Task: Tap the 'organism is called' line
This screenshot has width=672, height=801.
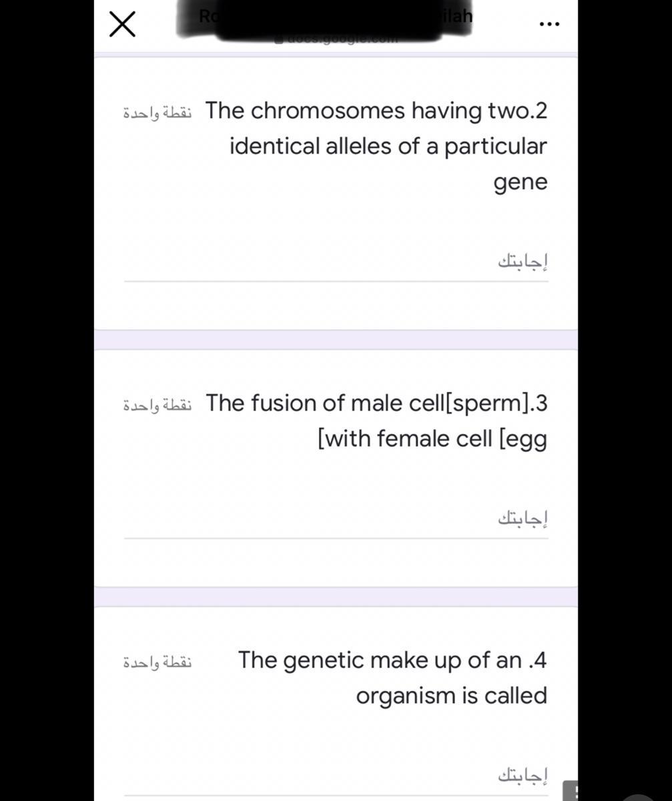Action: click(451, 696)
